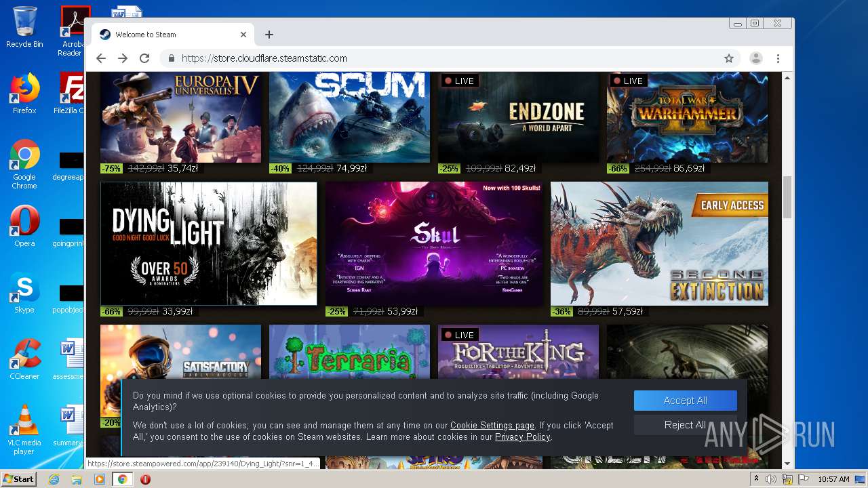This screenshot has width=868, height=488.
Task: Open the Opera desktop shortcut
Action: point(24,226)
